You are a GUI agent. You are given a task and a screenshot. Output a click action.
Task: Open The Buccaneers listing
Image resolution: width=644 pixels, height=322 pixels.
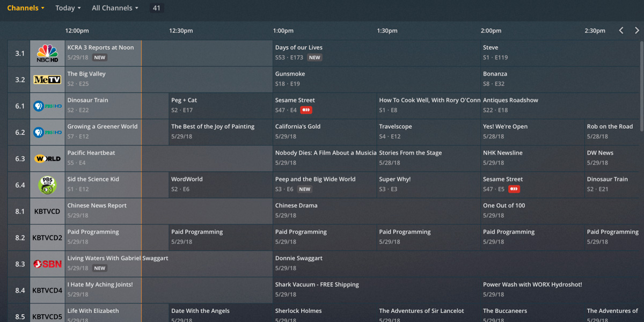coord(532,313)
